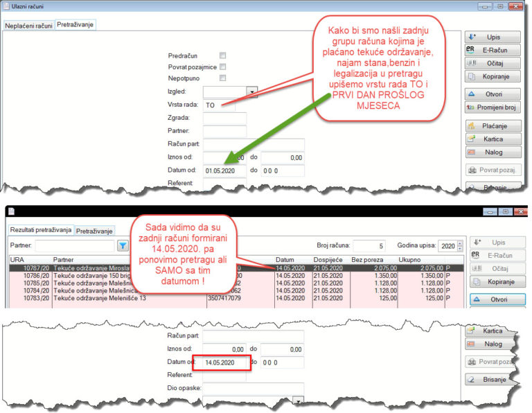532x413 pixels.
Task: Click Upis button in the top window
Action: (x=493, y=37)
